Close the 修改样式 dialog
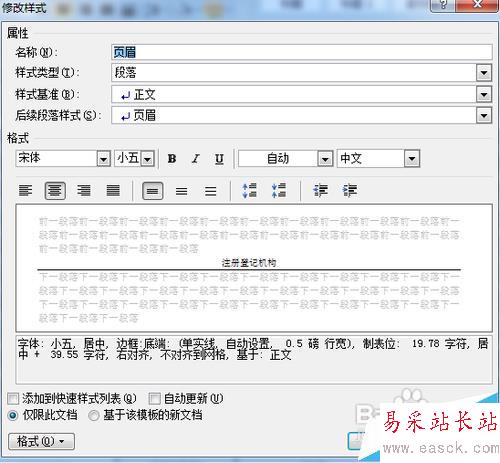500x463 pixels. click(478, 5)
